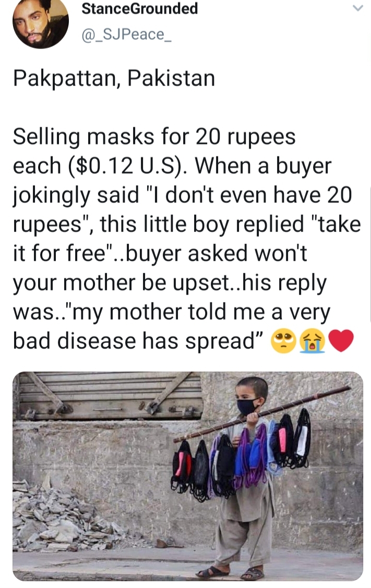
Task: Open the StanceGrounded display name
Action: coord(140,9)
